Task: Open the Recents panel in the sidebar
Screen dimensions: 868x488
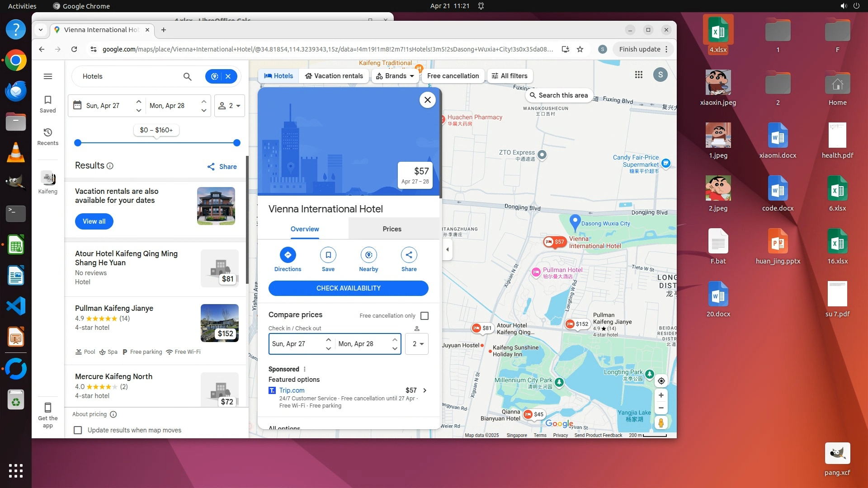Action: point(48,136)
